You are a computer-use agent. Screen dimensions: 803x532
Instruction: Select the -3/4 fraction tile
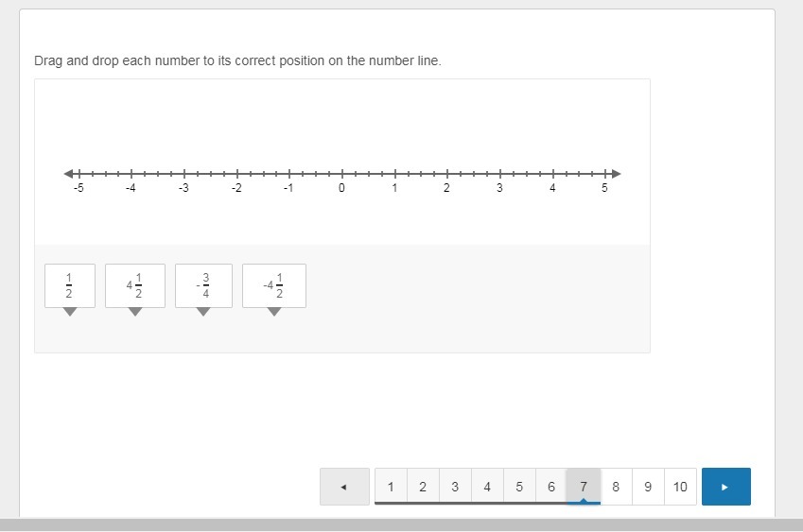[x=203, y=285]
